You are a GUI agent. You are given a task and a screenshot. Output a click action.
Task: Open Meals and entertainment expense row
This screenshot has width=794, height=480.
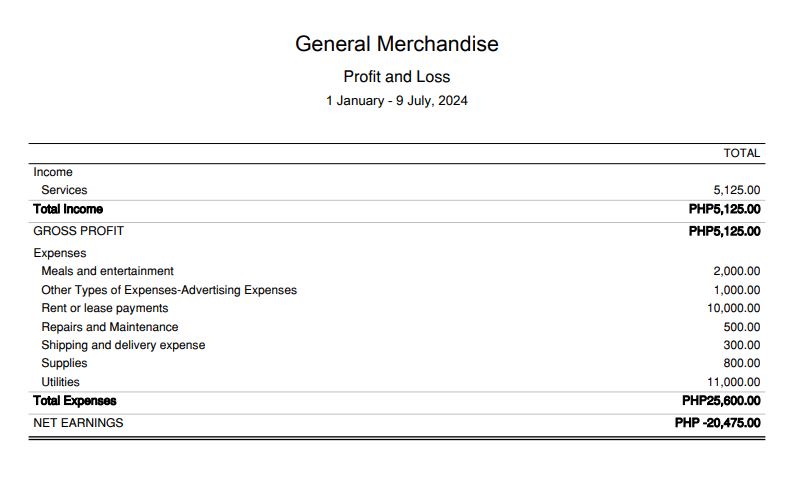coord(107,271)
